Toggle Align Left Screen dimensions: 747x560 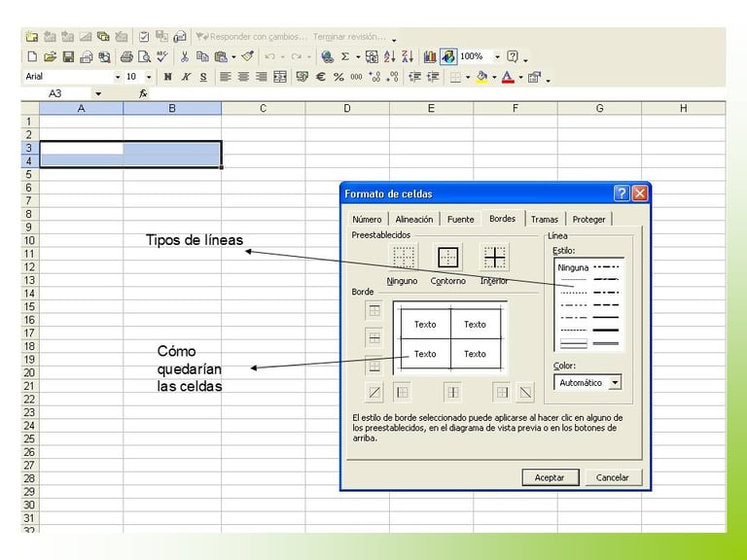click(x=225, y=77)
